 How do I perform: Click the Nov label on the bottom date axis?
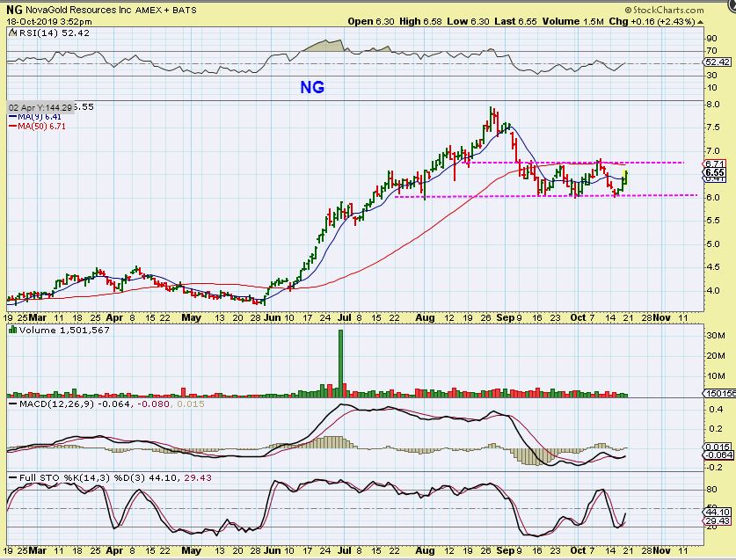click(662, 550)
